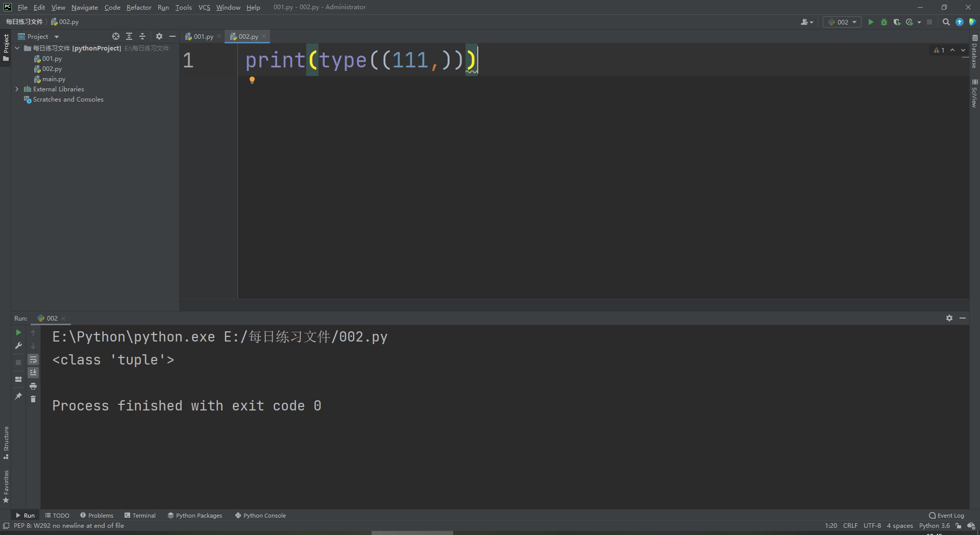Image resolution: width=980 pixels, height=535 pixels.
Task: Click the up stack trace arrow
Action: (33, 333)
